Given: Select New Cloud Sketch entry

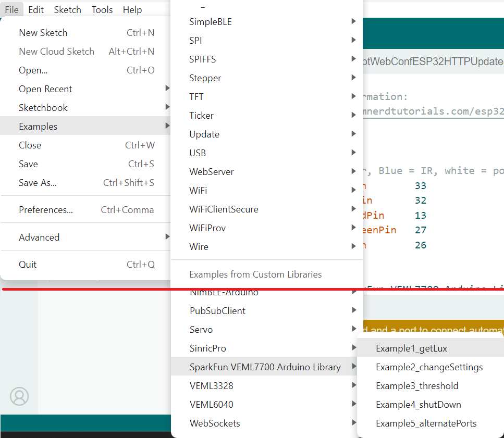Looking at the screenshot, I should (x=86, y=52).
